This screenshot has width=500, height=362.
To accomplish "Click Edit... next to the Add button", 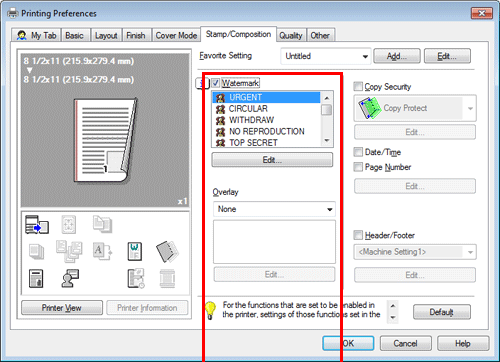I will (447, 56).
